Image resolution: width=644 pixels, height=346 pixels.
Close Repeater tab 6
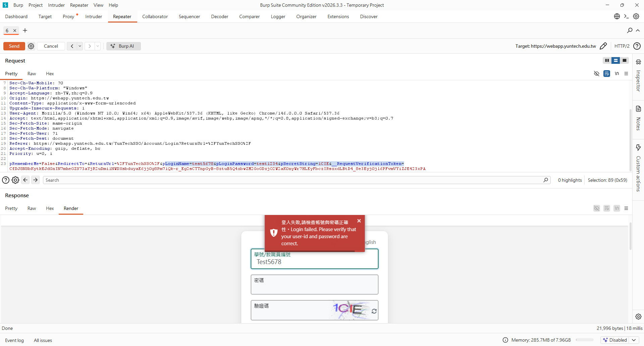(x=15, y=31)
